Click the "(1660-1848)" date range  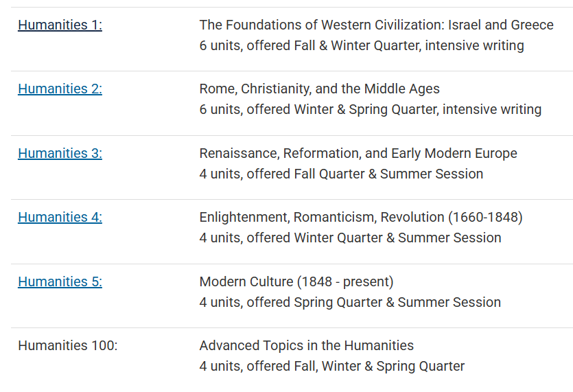[x=485, y=218]
